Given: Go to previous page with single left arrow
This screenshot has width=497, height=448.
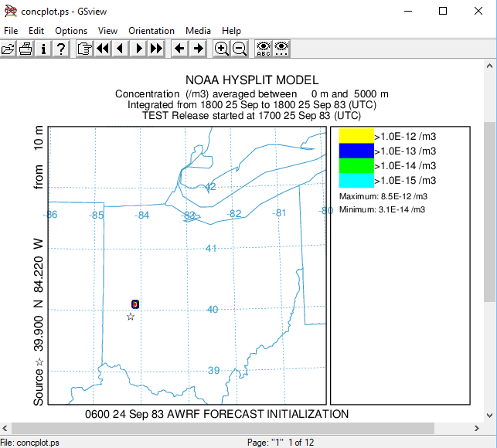Looking at the screenshot, I should pos(120,49).
